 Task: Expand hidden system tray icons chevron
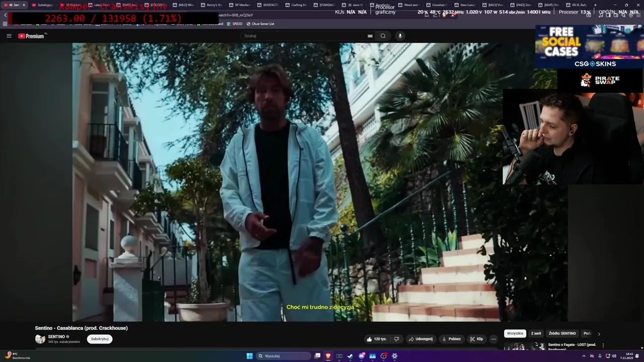[584, 356]
